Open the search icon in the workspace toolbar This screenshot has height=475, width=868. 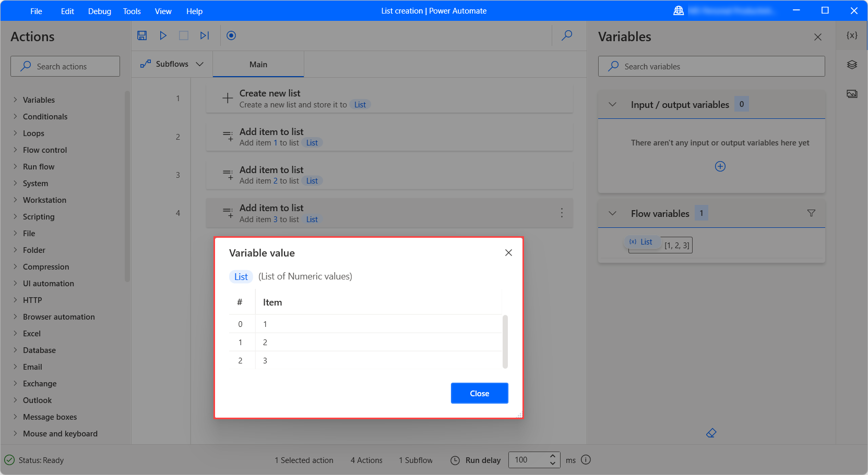point(567,35)
